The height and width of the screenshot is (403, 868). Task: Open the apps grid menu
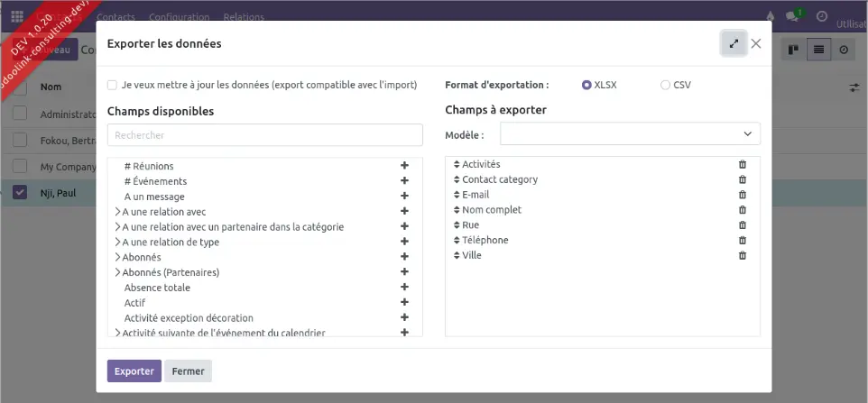pos(17,16)
